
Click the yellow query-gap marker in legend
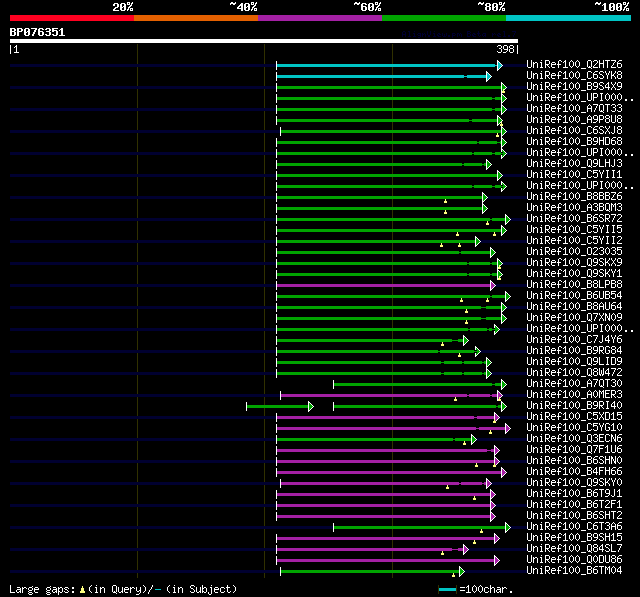tap(82, 590)
